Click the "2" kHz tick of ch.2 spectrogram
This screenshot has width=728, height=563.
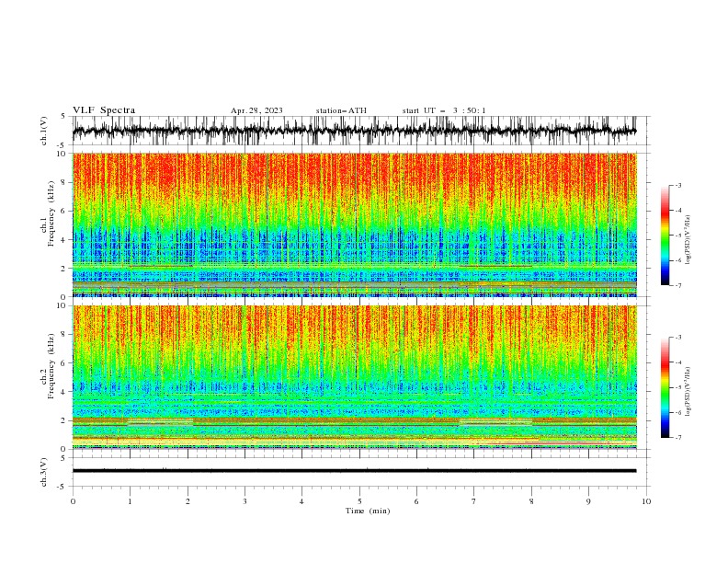(x=63, y=420)
